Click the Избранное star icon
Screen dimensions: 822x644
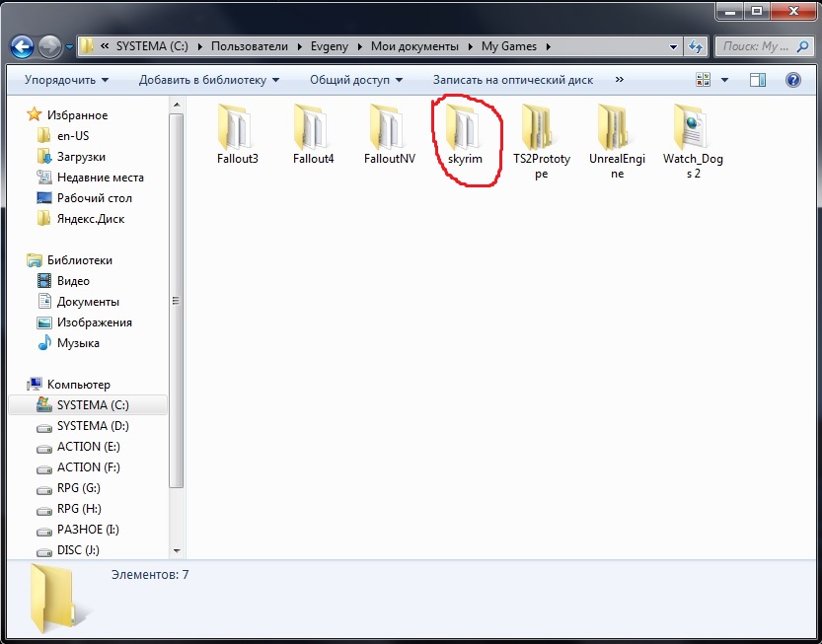35,114
